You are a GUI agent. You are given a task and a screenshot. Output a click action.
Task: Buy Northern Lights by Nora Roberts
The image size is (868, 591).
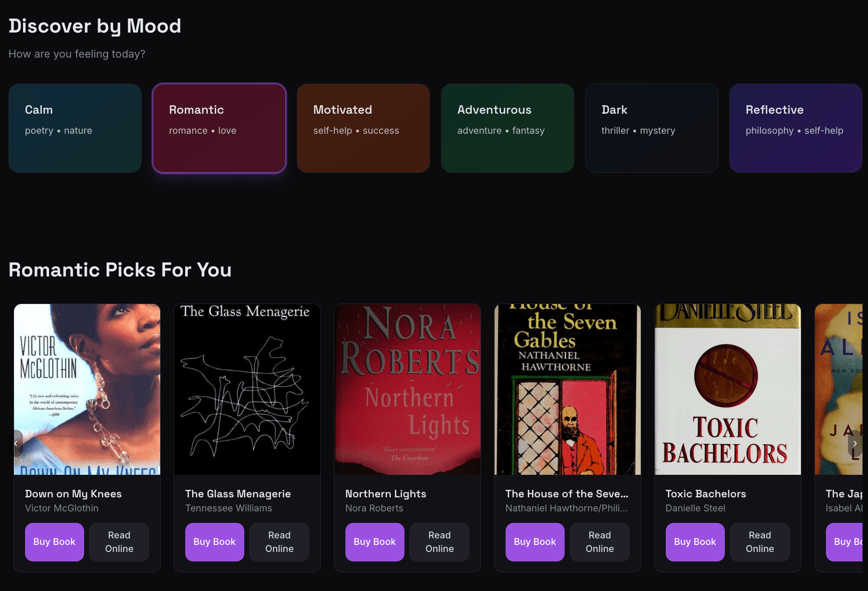pos(374,541)
